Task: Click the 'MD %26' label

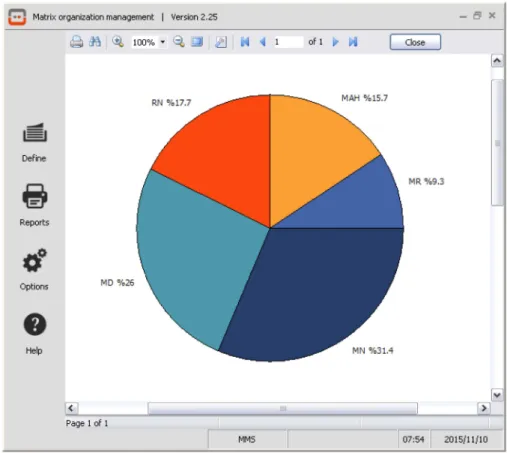Action: click(x=117, y=283)
